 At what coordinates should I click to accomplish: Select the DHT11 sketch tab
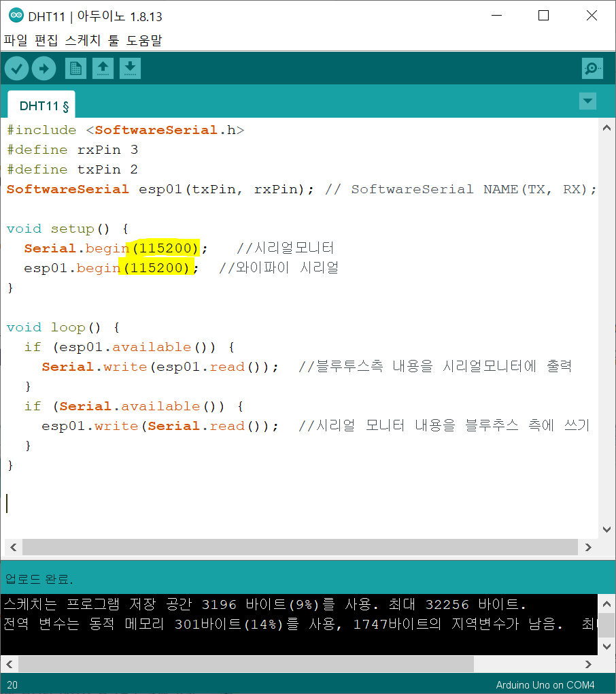tap(42, 105)
